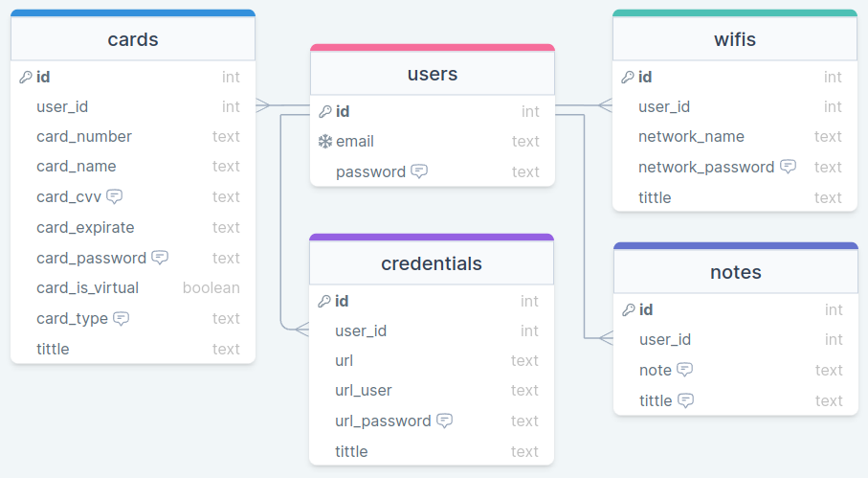This screenshot has height=478, width=868.
Task: Select the notes table header
Action: click(x=736, y=271)
